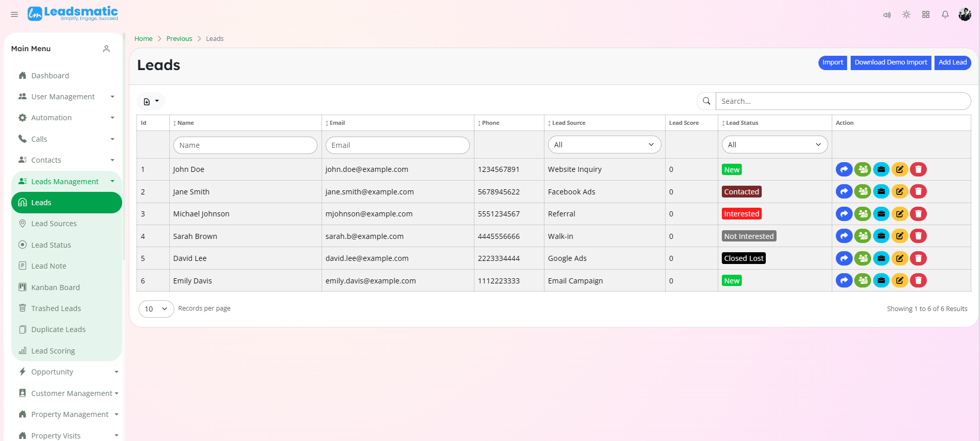Open Trashed Leads menu item

pos(56,308)
